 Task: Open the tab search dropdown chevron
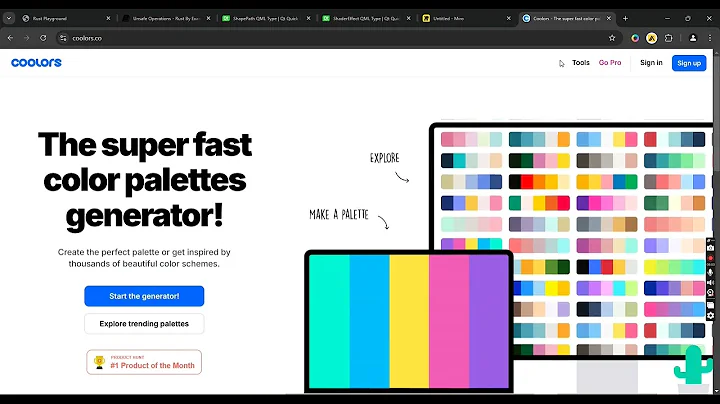(x=9, y=18)
